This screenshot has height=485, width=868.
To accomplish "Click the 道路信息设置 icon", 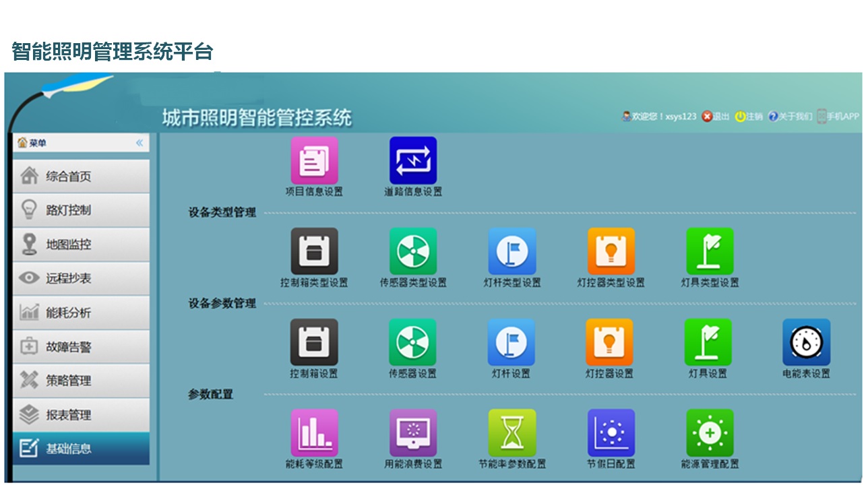I will click(413, 161).
